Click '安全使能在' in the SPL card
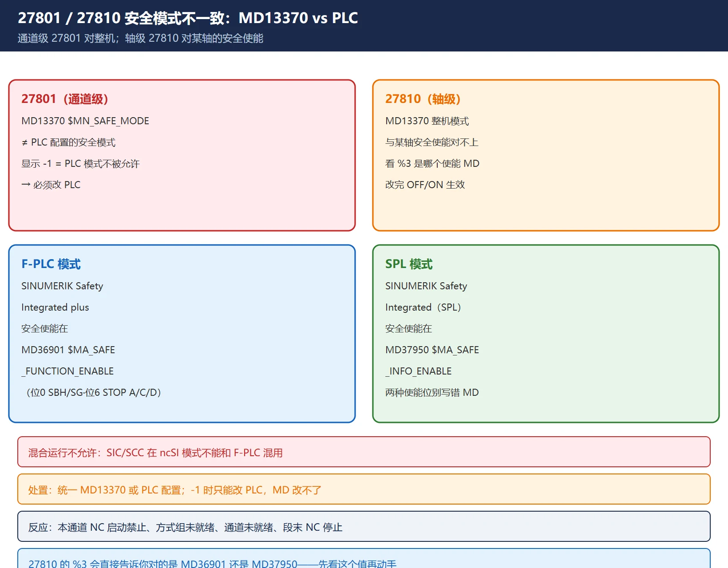Screen dimensions: 728x568 click(408, 328)
